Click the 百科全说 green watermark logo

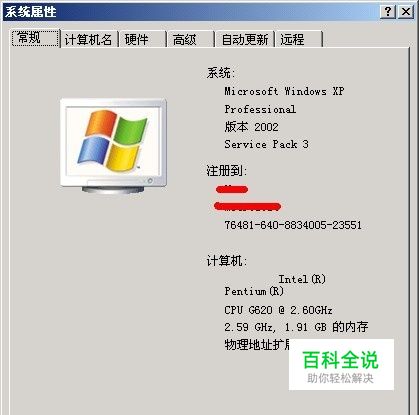[x=340, y=360]
